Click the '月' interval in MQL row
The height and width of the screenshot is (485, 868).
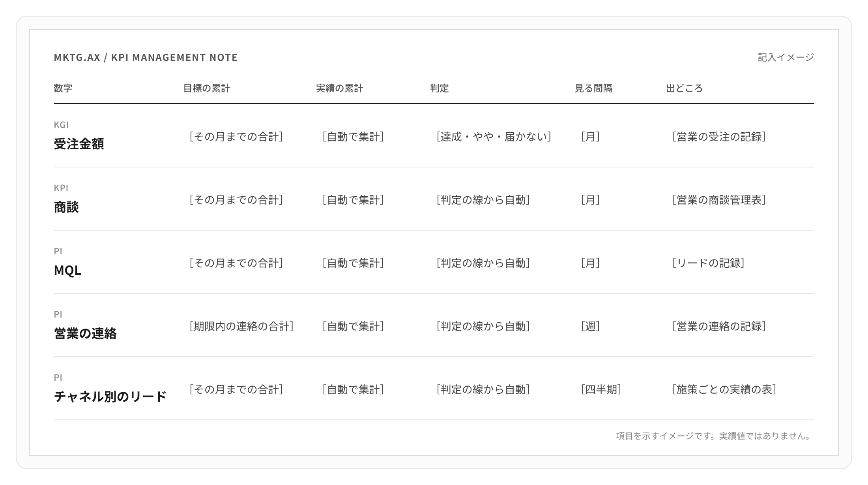[590, 263]
